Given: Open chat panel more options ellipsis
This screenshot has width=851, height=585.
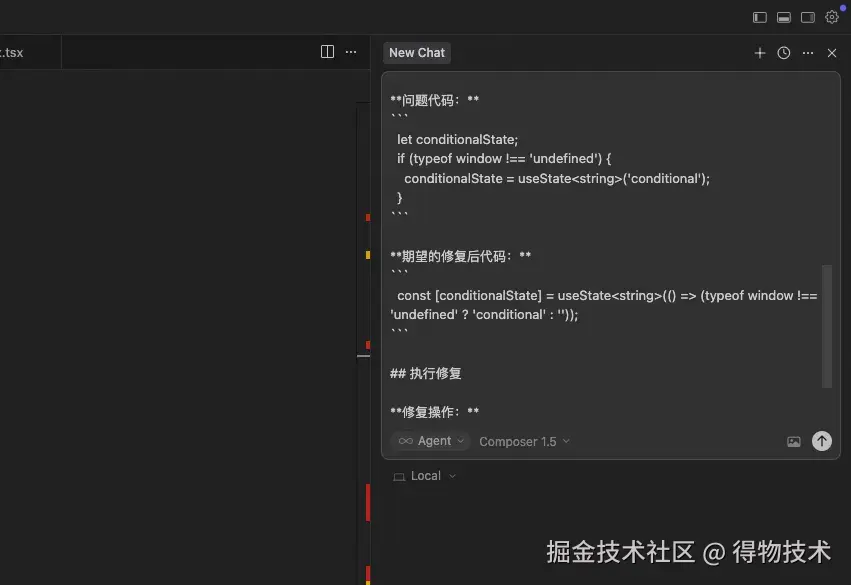Looking at the screenshot, I should coord(808,53).
